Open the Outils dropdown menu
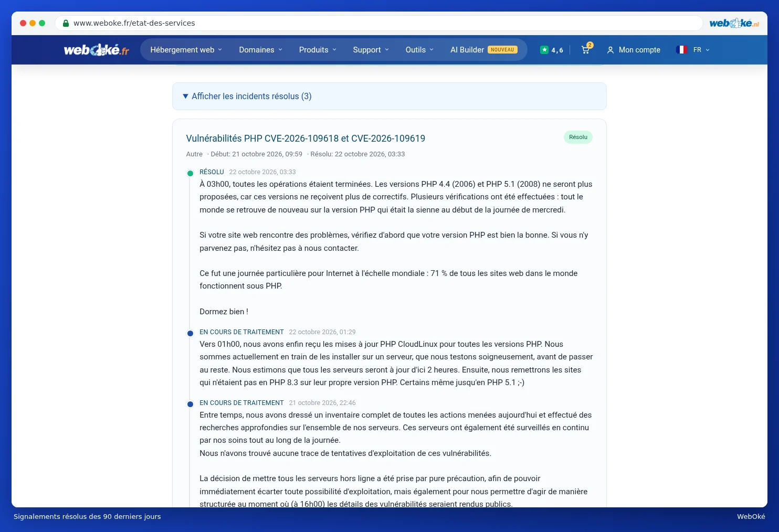 419,50
